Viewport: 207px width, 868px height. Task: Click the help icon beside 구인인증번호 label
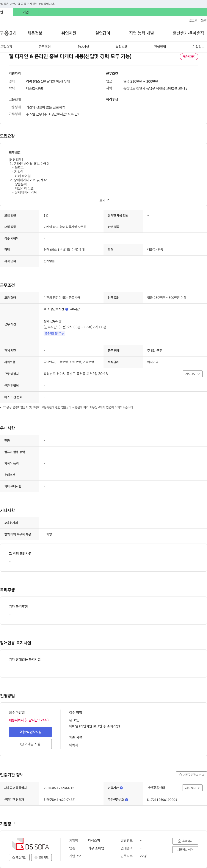127,800
